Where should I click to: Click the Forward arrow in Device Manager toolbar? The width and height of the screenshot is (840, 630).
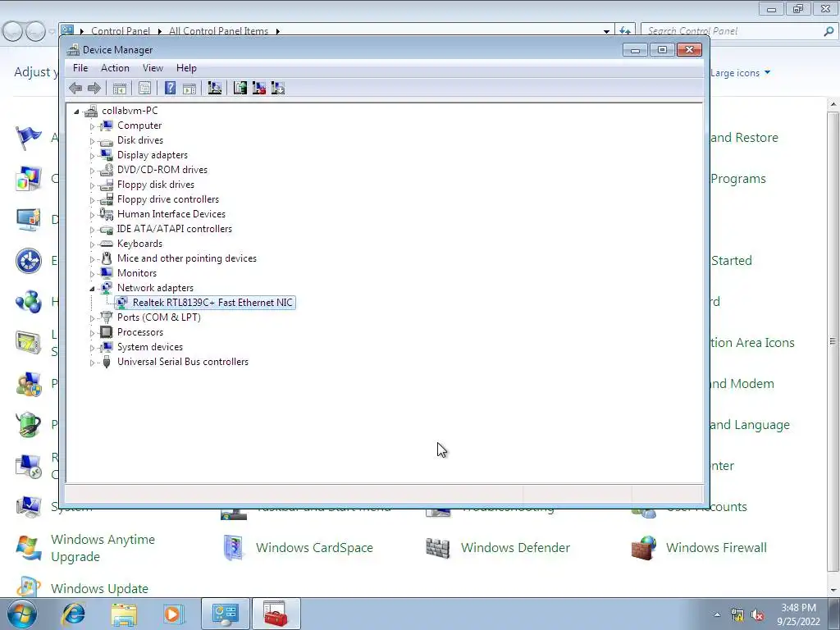coord(94,88)
